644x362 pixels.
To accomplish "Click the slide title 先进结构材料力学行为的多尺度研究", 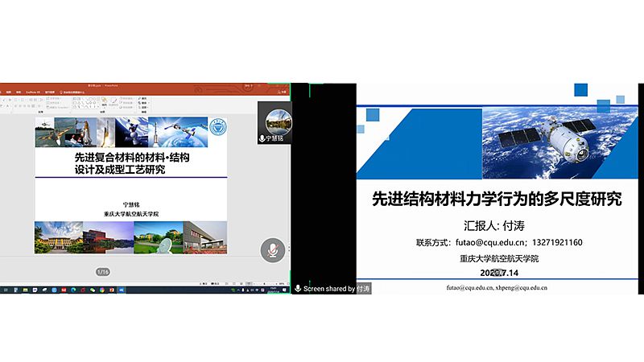I will (496, 199).
